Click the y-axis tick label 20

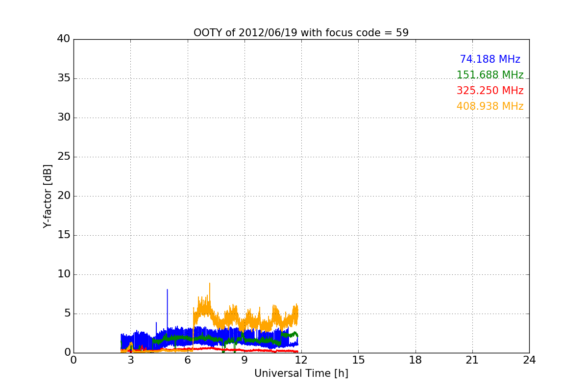pyautogui.click(x=63, y=196)
